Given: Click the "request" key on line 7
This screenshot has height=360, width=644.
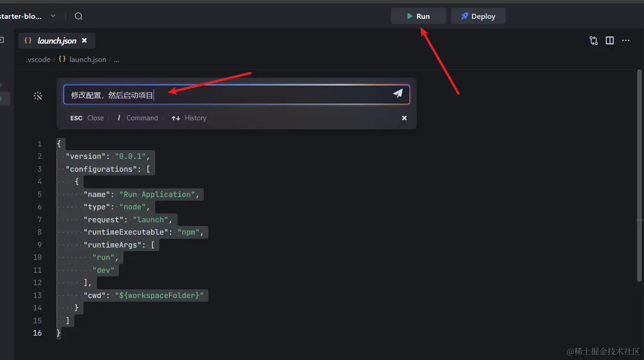Looking at the screenshot, I should (x=104, y=219).
